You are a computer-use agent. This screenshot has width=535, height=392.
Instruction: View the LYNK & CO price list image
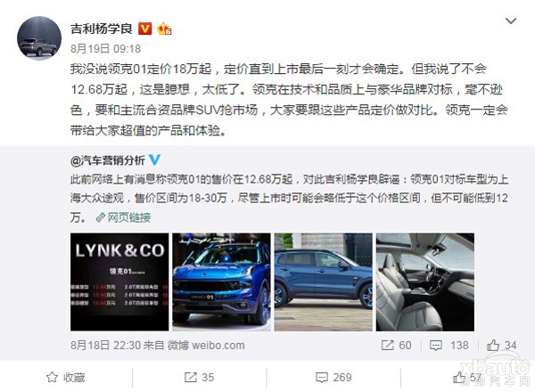(x=119, y=282)
